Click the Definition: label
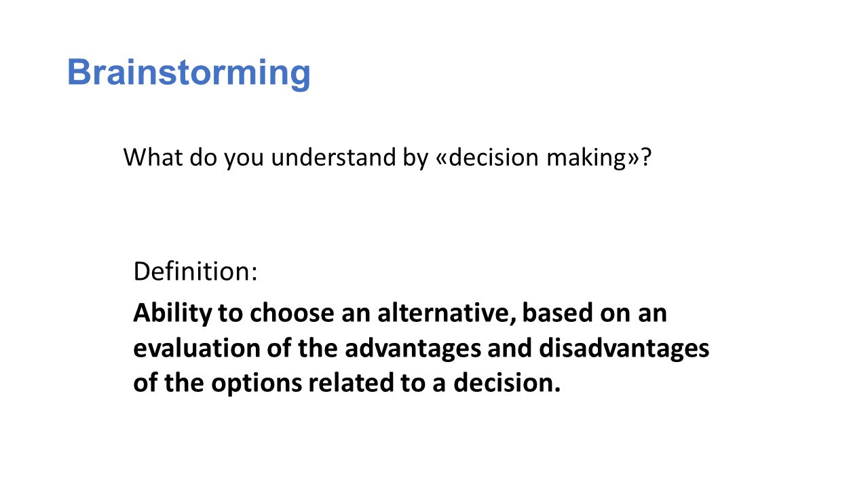This screenshot has width=868, height=489. click(195, 271)
